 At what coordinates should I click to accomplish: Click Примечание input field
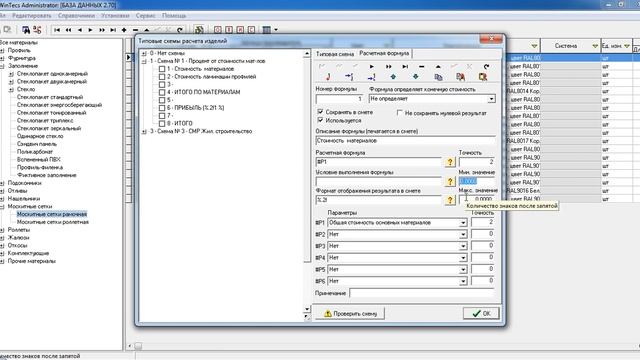pos(422,293)
